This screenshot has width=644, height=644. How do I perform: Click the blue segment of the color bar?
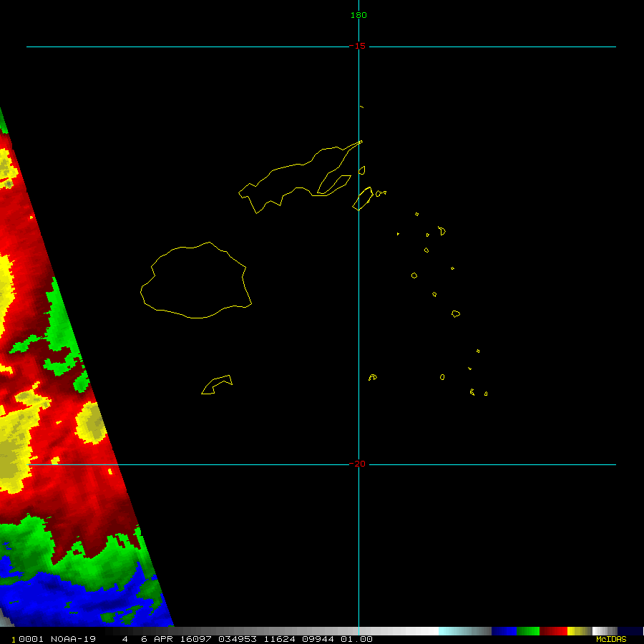(x=504, y=631)
